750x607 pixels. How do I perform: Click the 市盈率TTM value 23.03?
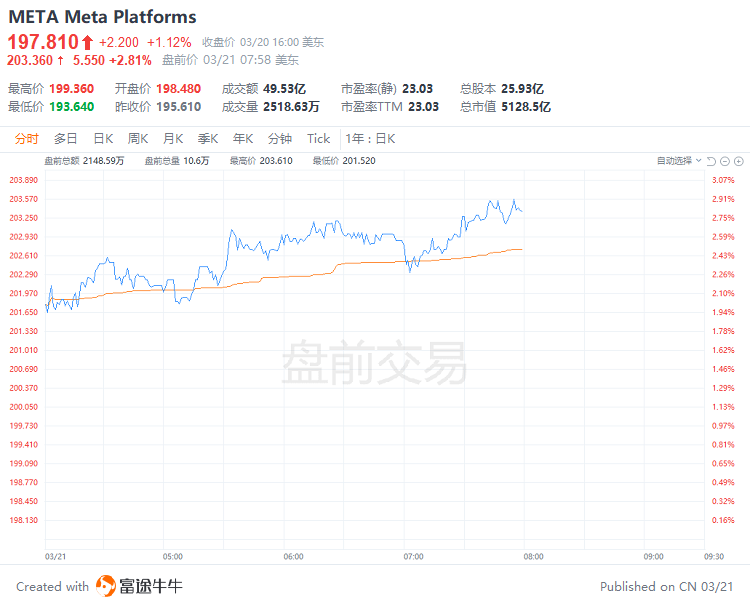coord(423,106)
